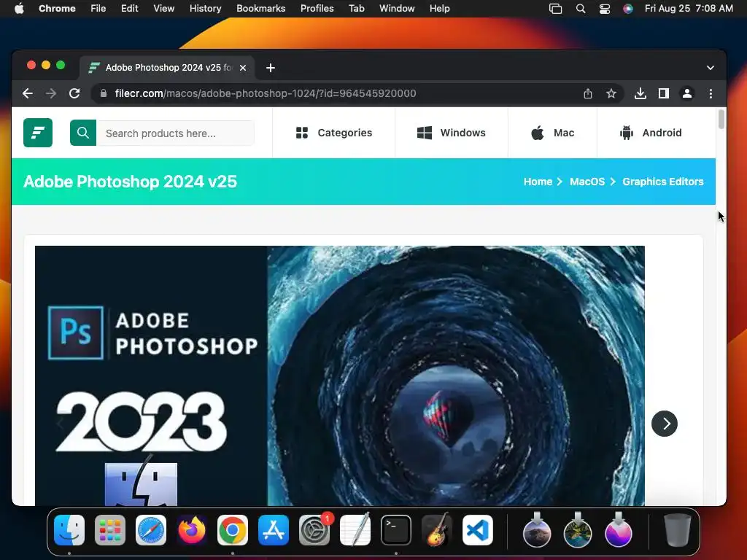Share this page icon
The height and width of the screenshot is (560, 747).
pos(588,93)
